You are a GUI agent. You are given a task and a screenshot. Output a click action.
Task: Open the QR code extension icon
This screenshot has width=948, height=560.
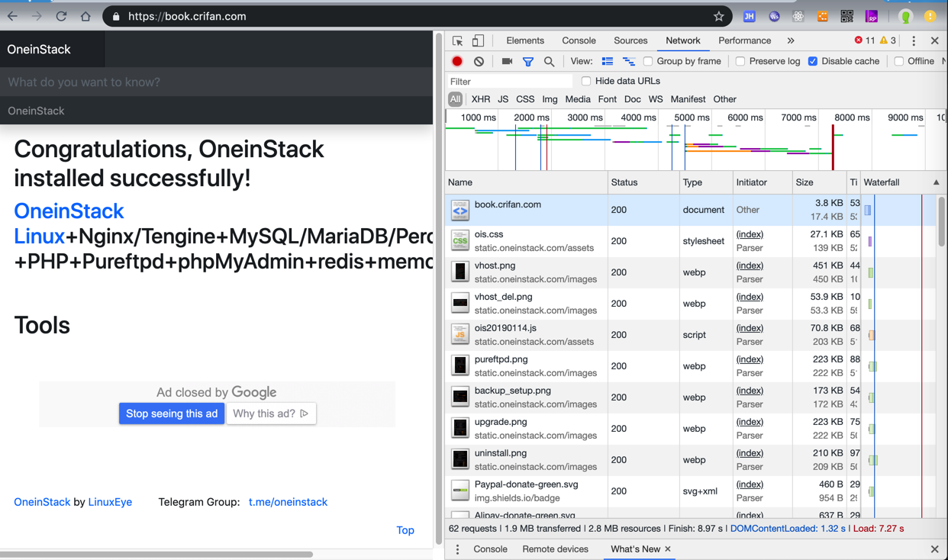(846, 16)
